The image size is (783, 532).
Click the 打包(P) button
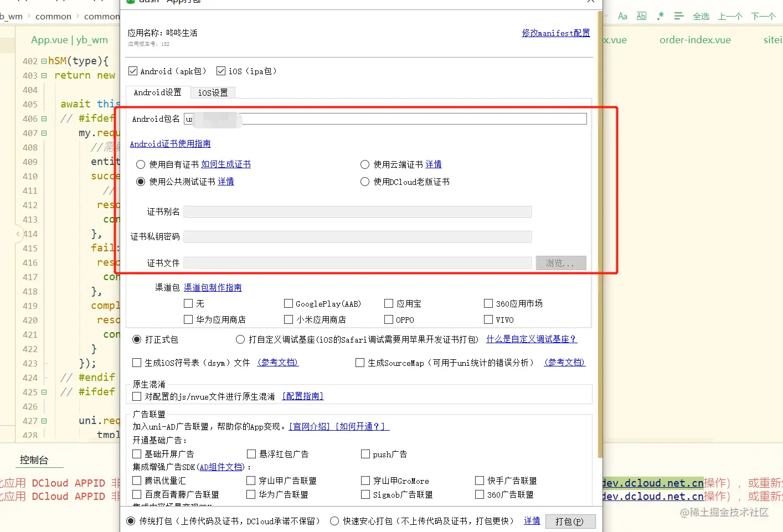click(x=570, y=521)
